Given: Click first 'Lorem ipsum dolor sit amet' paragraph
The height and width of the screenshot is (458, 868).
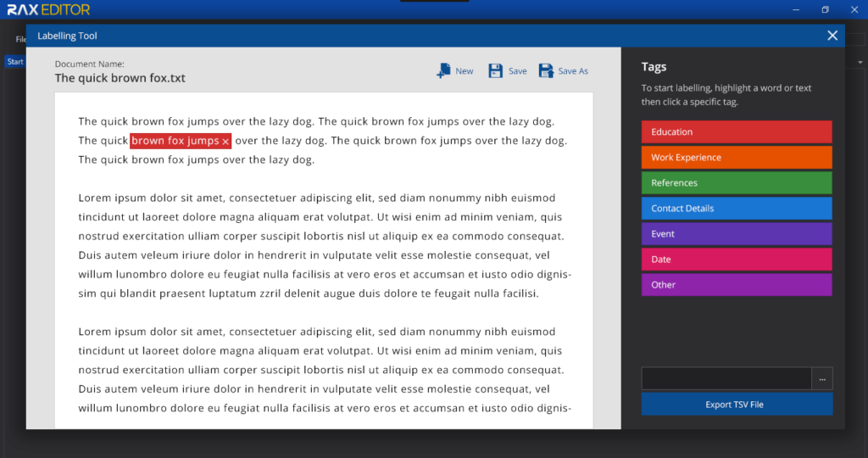Looking at the screenshot, I should (x=325, y=245).
